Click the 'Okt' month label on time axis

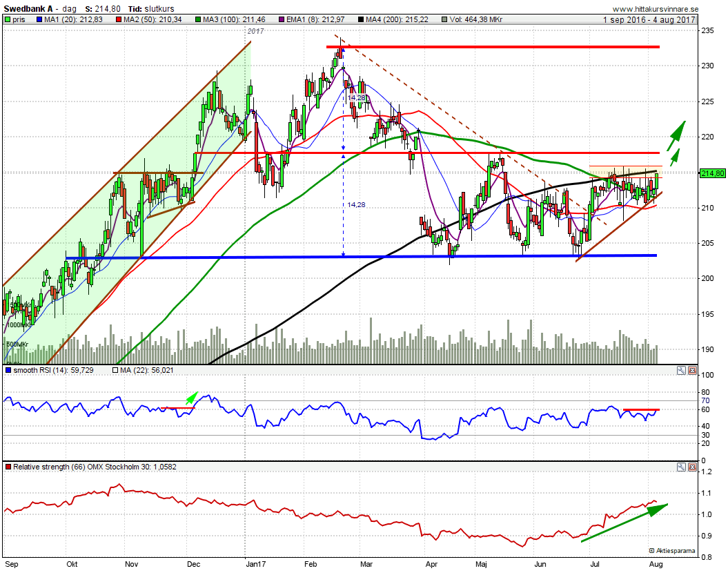[x=72, y=565]
